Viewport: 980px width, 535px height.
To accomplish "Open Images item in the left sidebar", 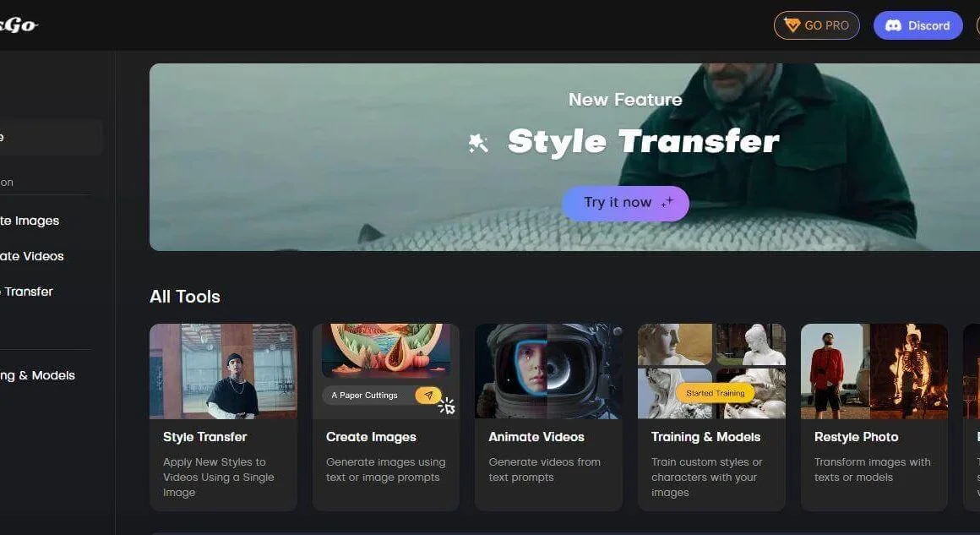I will click(30, 221).
